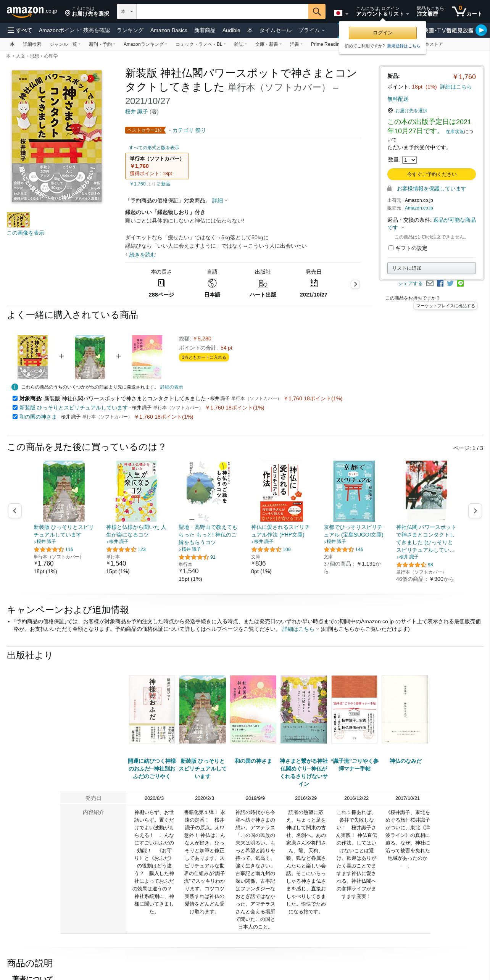Open the タイムセール navigation item
The image size is (490, 980).
point(276,30)
